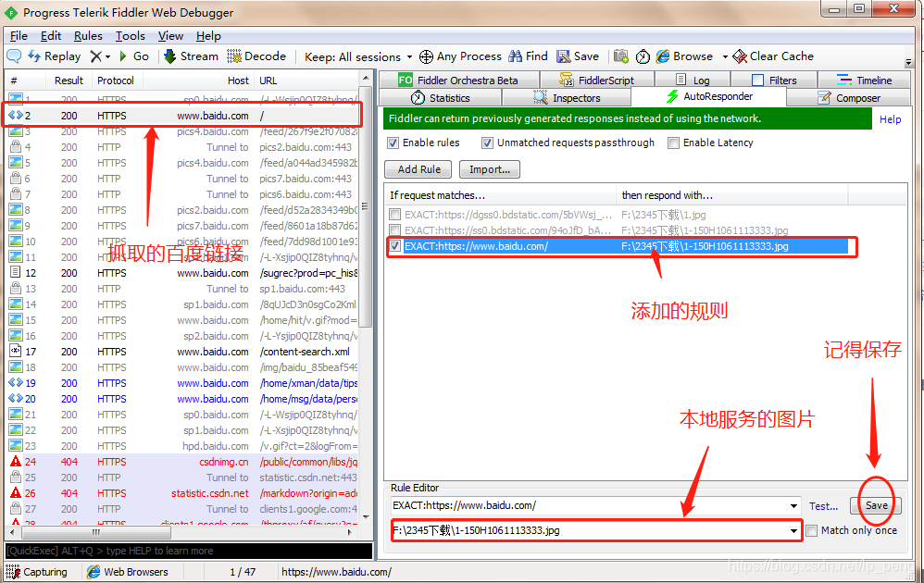Toggle Decode option in toolbar
The width and height of the screenshot is (924, 583).
(x=256, y=56)
